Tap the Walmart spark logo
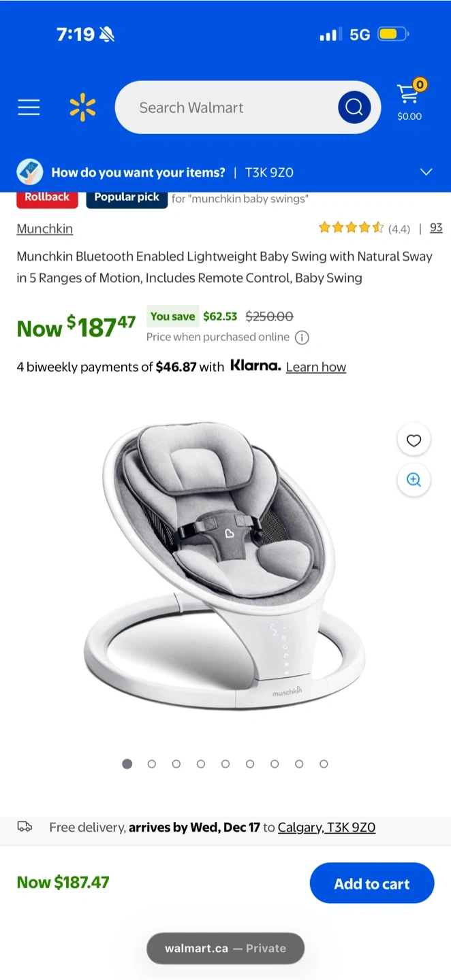The image size is (451, 980). (82, 108)
